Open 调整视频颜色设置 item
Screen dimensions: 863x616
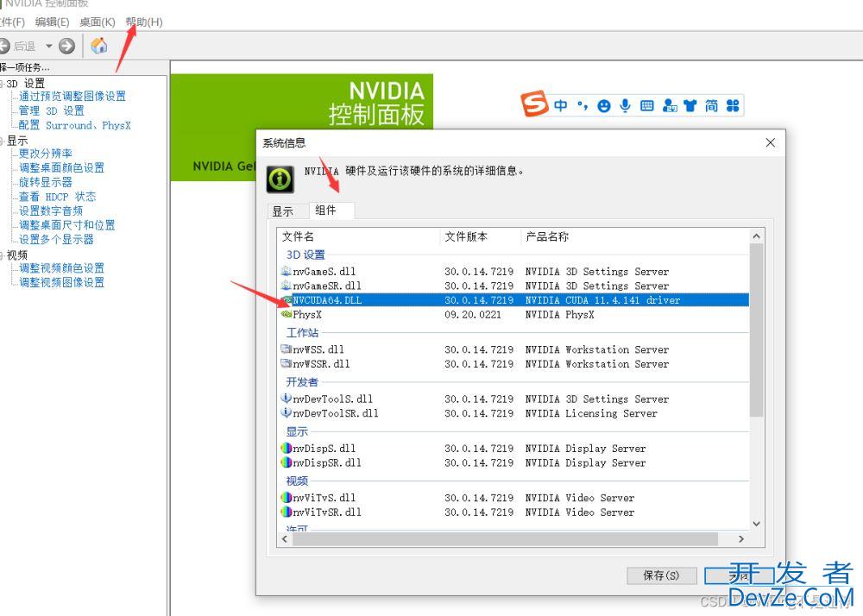(61, 267)
